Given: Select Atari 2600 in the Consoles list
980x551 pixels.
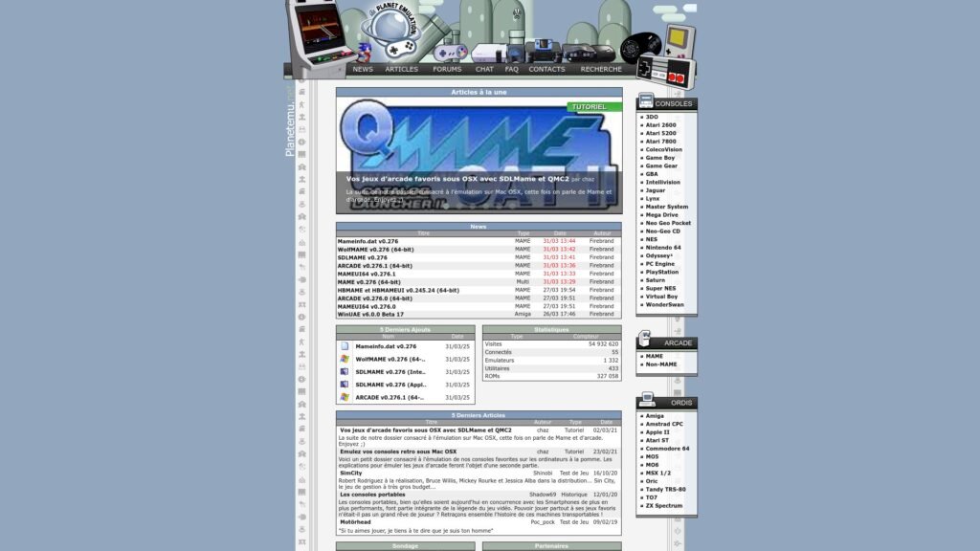Looking at the screenshot, I should [660, 125].
